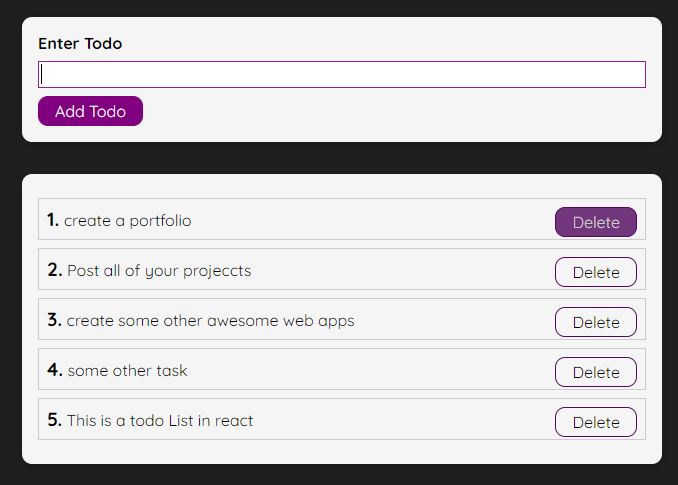Select the "create some other awesome web apps" text

coord(210,321)
